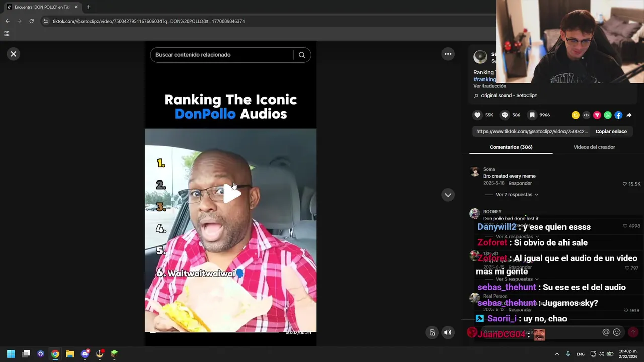Click 'Ver traducción' link
The image size is (644, 362).
[x=490, y=86]
